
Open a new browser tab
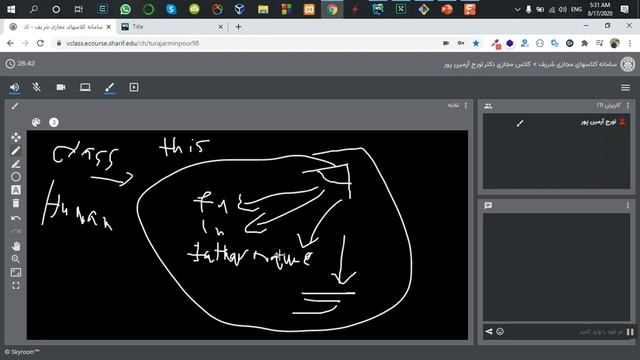238,27
